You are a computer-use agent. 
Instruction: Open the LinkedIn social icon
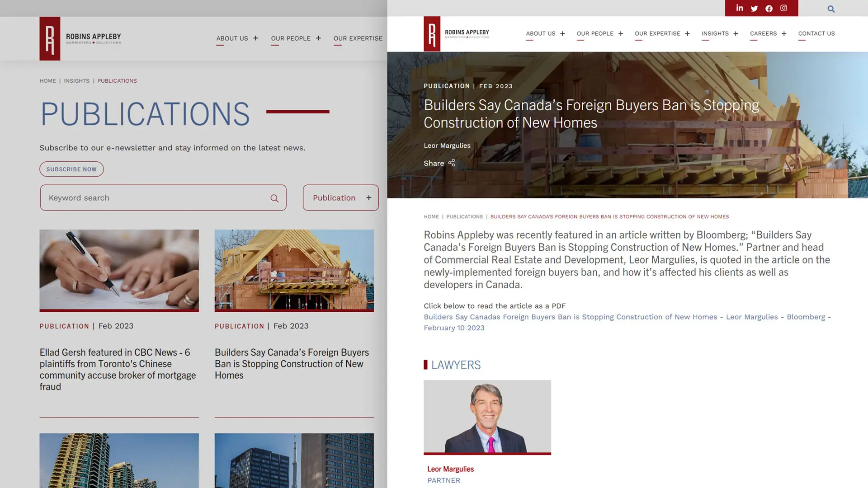(740, 8)
